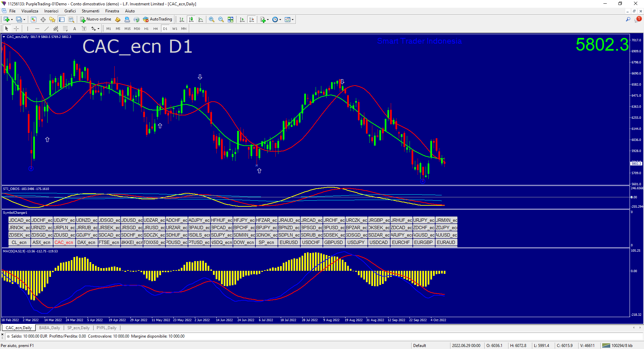644x349 pixels.
Task: Zoom in on the chart
Action: [x=212, y=19]
